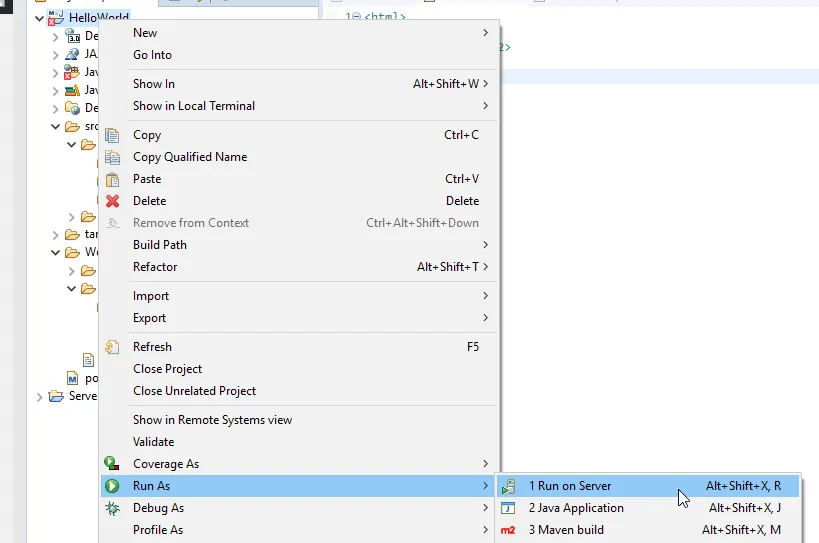Click the Copy icon in context menu
This screenshot has height=543, width=819.
tap(113, 135)
